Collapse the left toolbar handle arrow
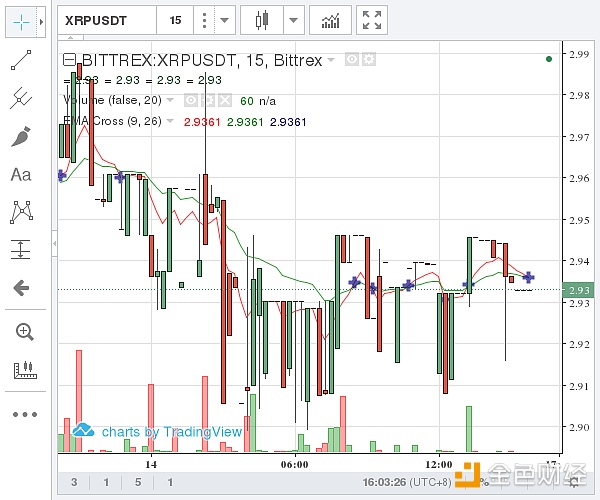 (55, 243)
